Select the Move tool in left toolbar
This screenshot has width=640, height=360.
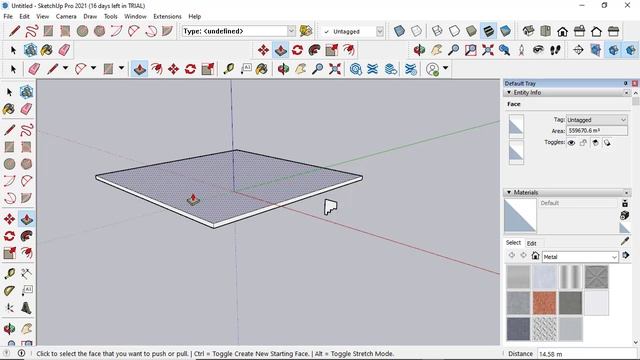9,219
